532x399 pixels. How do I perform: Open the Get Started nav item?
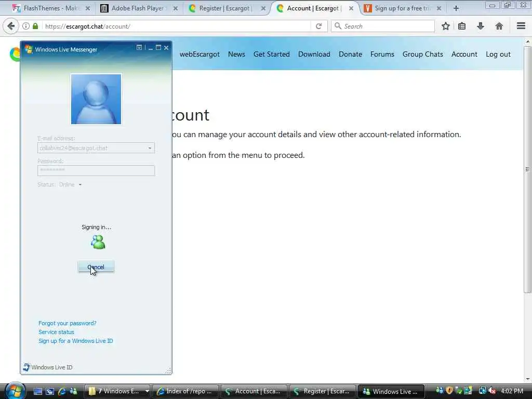click(x=271, y=54)
